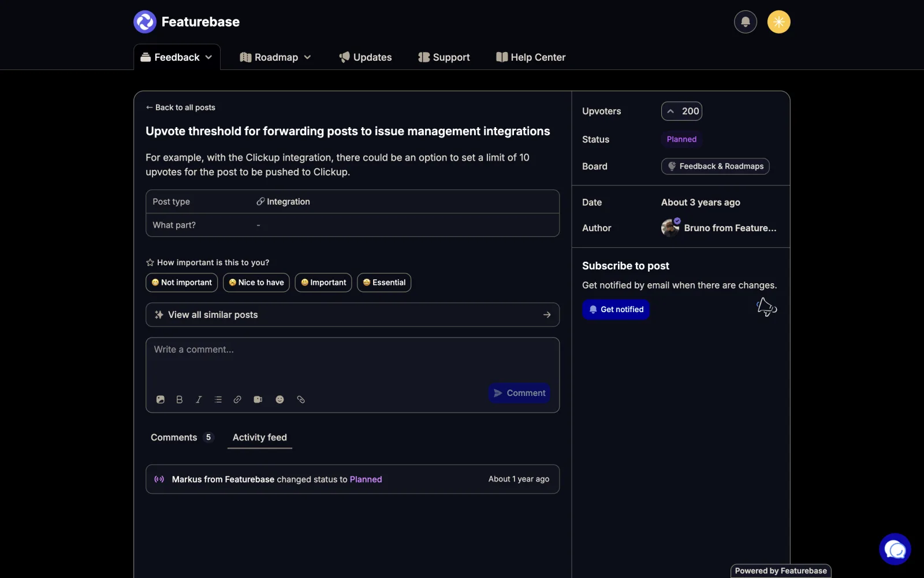Switch to the Activity feed tab
Screen dimensions: 924x578
pos(260,438)
